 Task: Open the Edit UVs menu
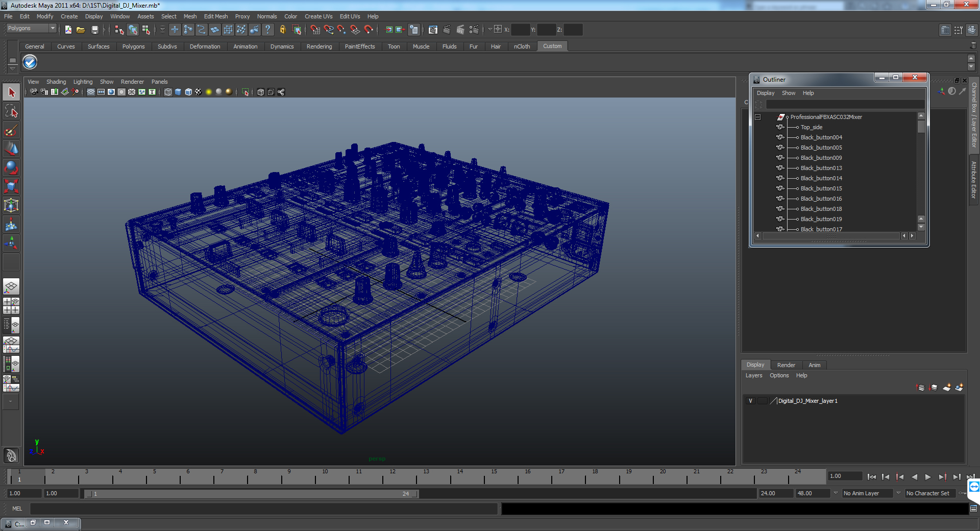pyautogui.click(x=350, y=16)
